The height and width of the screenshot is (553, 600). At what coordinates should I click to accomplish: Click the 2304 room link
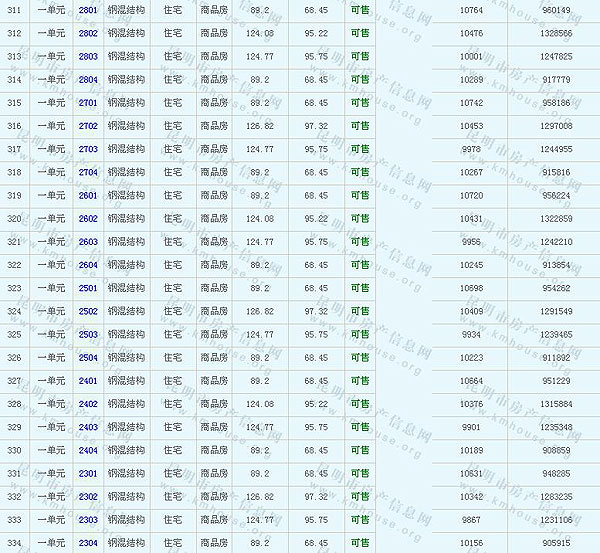point(88,542)
